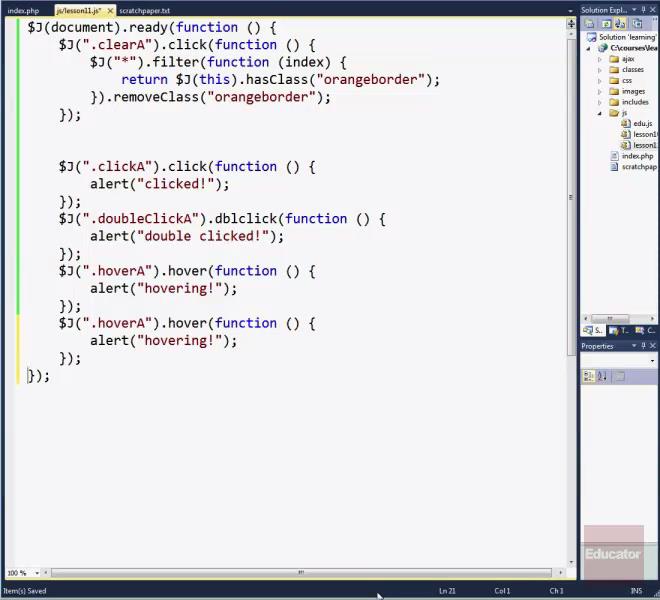Expand the images folder

600,92
